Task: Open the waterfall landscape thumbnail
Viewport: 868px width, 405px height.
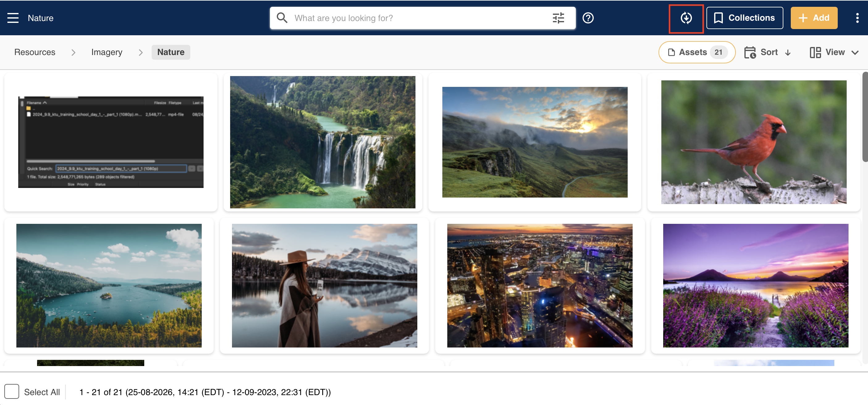Action: (322, 142)
